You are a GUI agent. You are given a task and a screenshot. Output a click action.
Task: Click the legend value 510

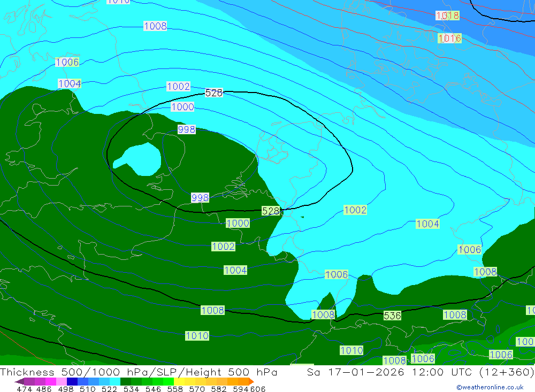click(88, 389)
